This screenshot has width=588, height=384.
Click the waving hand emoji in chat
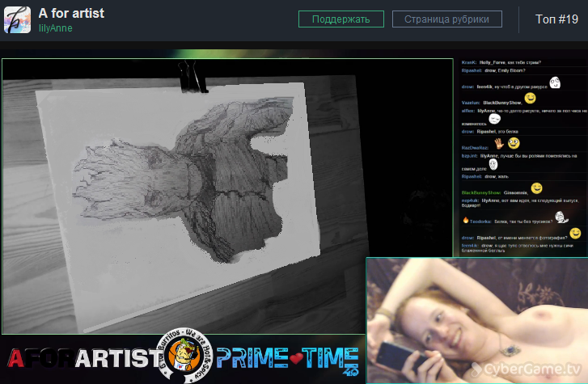[x=499, y=143]
